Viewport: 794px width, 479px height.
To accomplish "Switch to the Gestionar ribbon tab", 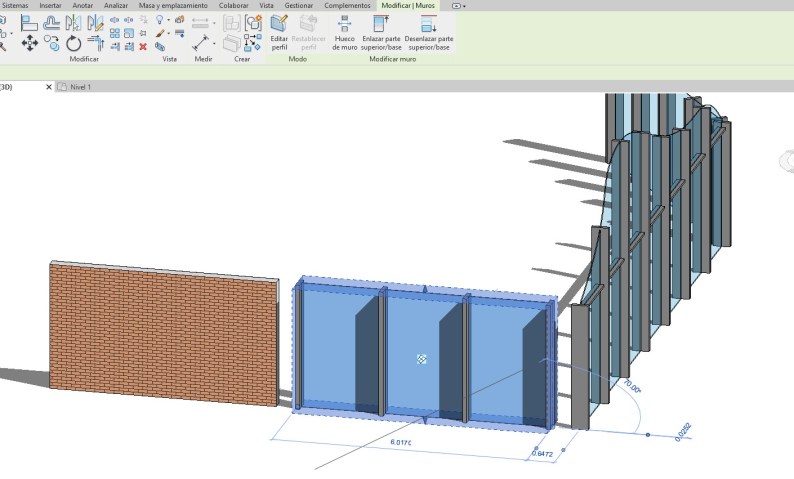I will [298, 5].
